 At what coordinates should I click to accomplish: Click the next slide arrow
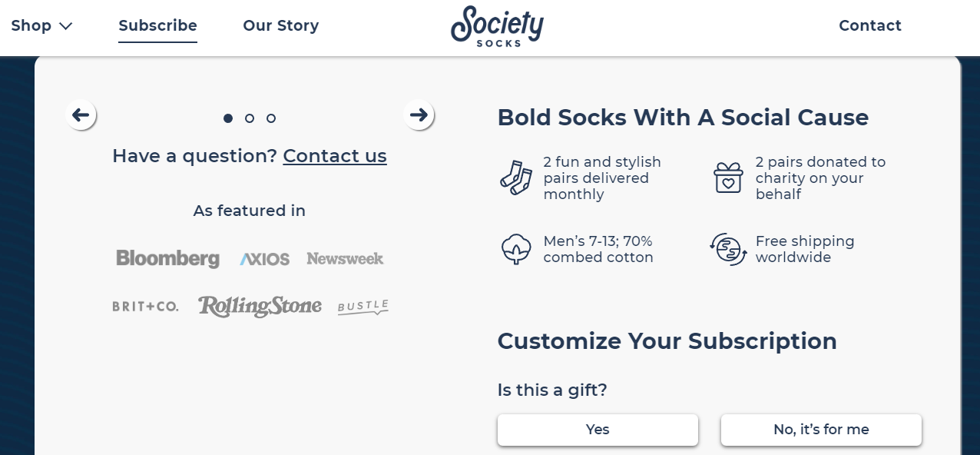click(419, 115)
